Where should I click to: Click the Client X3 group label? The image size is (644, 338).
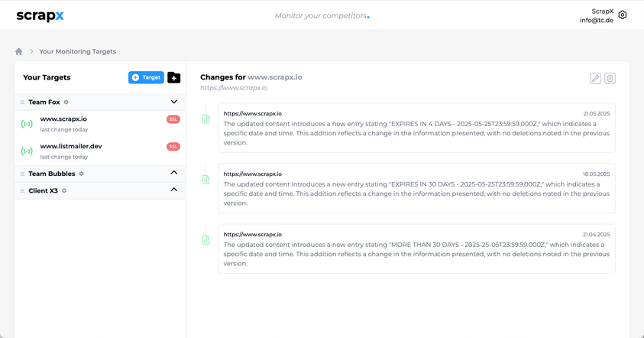[43, 190]
